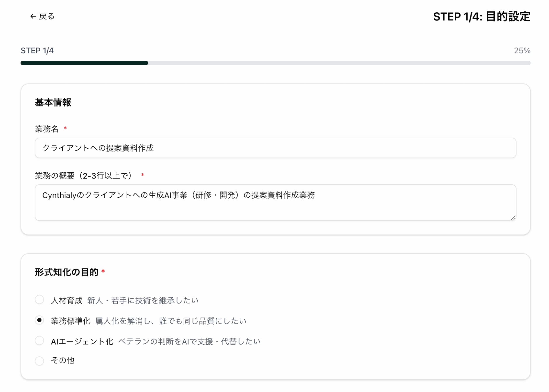Click the red asterisk after 形式知化の目的
Image resolution: width=549 pixels, height=392 pixels.
click(103, 272)
